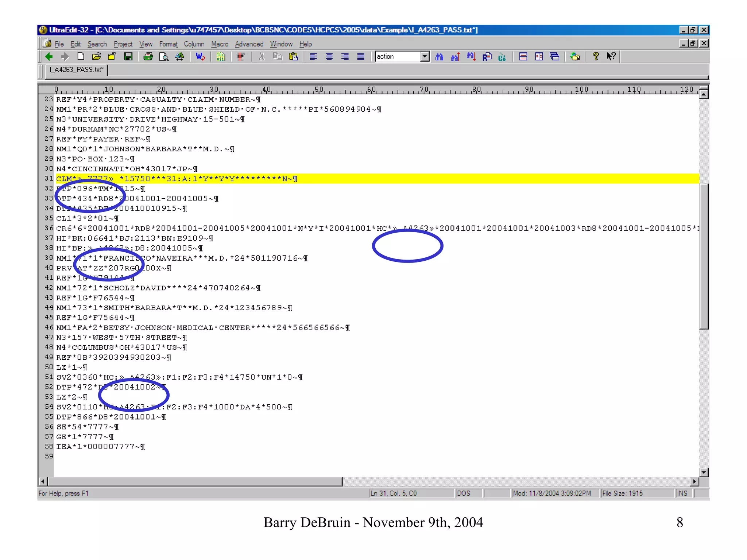747x560 pixels.
Task: Open the Macro menu
Action: coord(220,44)
